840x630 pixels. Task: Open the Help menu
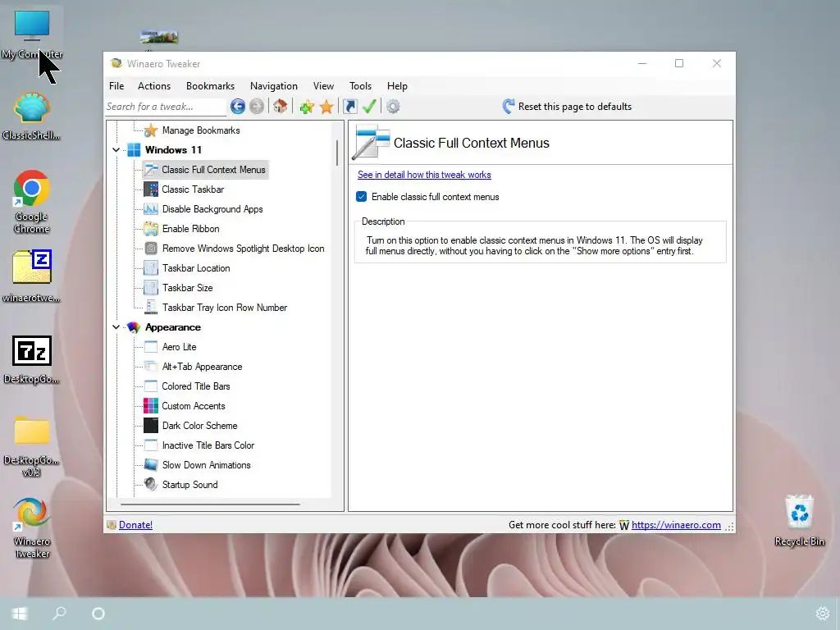[398, 85]
